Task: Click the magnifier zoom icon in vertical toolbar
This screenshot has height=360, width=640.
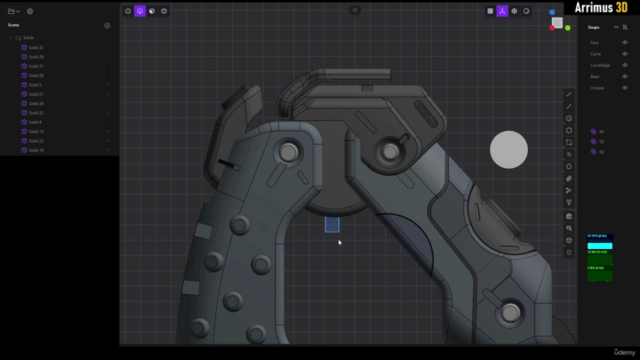Action: pyautogui.click(x=569, y=229)
